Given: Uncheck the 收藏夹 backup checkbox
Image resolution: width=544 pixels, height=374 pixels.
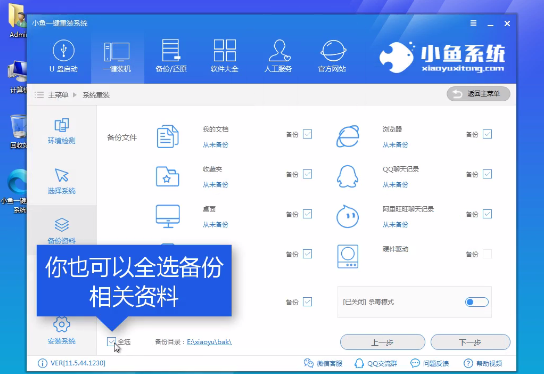Looking at the screenshot, I should (x=307, y=174).
